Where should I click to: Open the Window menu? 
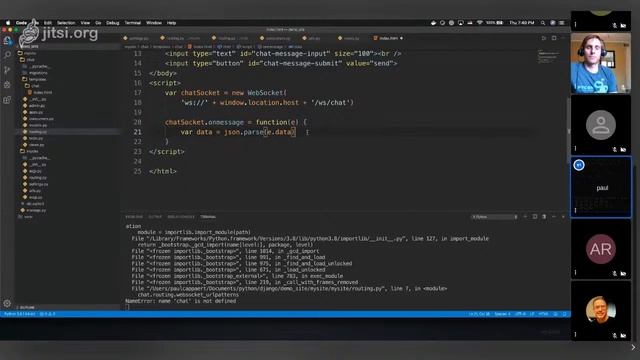pyautogui.click(x=154, y=23)
